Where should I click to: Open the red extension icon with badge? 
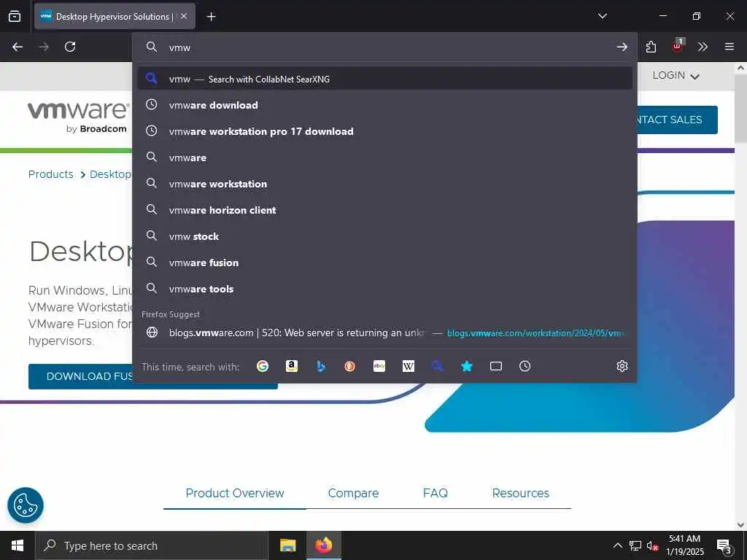(677, 46)
